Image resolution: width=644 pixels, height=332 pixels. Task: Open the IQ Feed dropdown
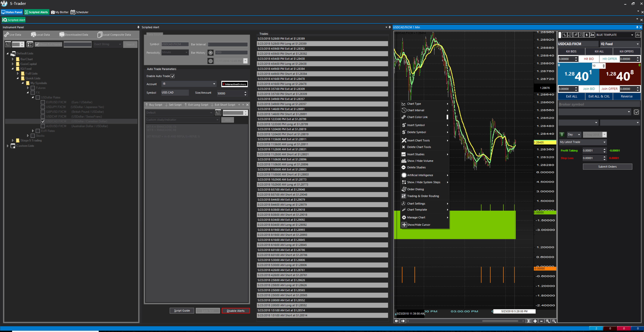(620, 44)
